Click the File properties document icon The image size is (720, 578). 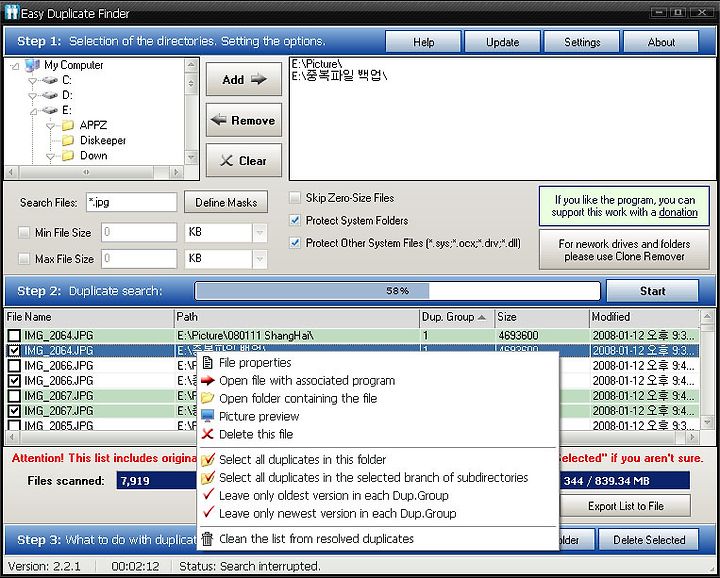tap(208, 363)
